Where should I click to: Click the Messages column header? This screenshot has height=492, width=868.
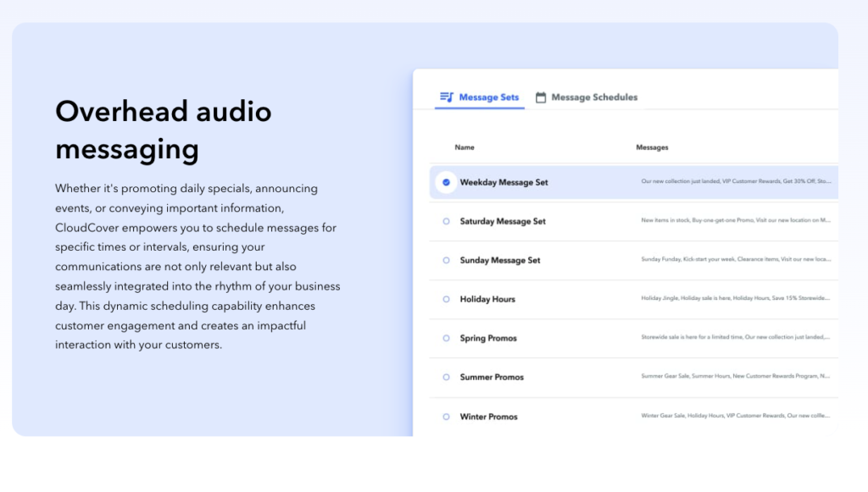652,147
